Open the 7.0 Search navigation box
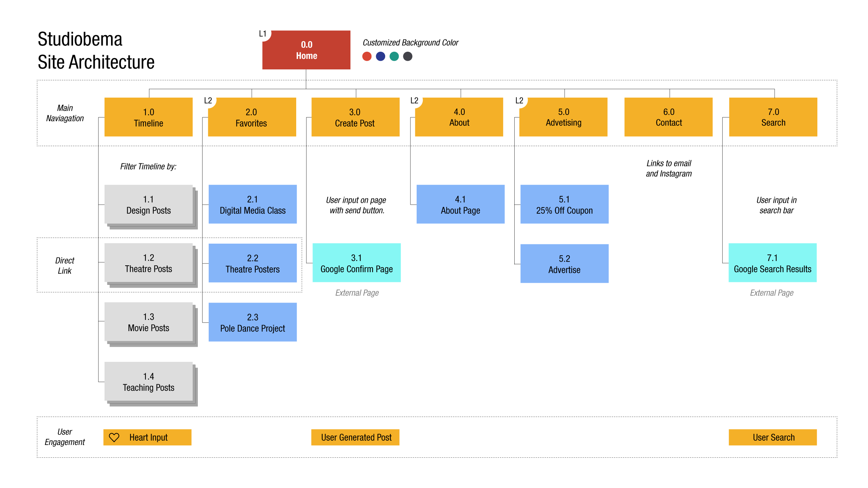Screen dimensions: 868x488 [x=773, y=117]
